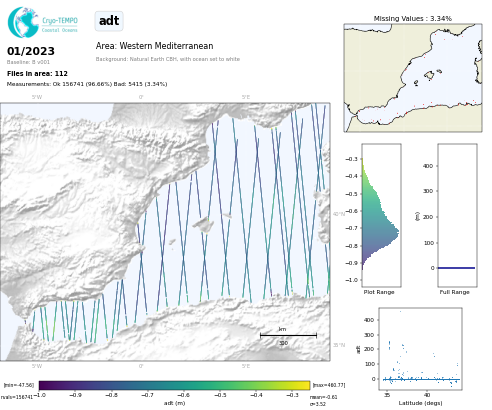Click the Cryo-TEMPO Coastal Oceans text
The width and height of the screenshot is (492, 410).
pyautogui.click(x=60, y=25)
